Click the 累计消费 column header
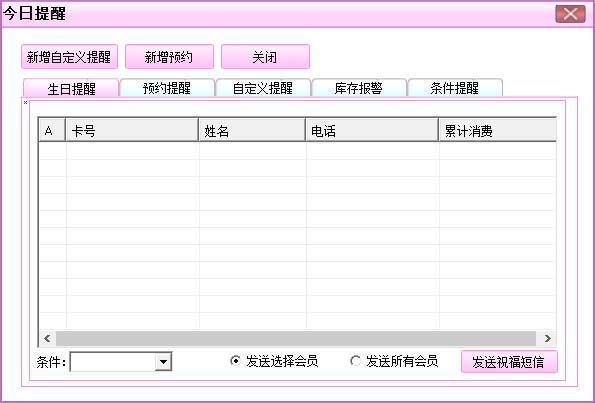Viewport: 595px width, 403px height. tap(497, 131)
